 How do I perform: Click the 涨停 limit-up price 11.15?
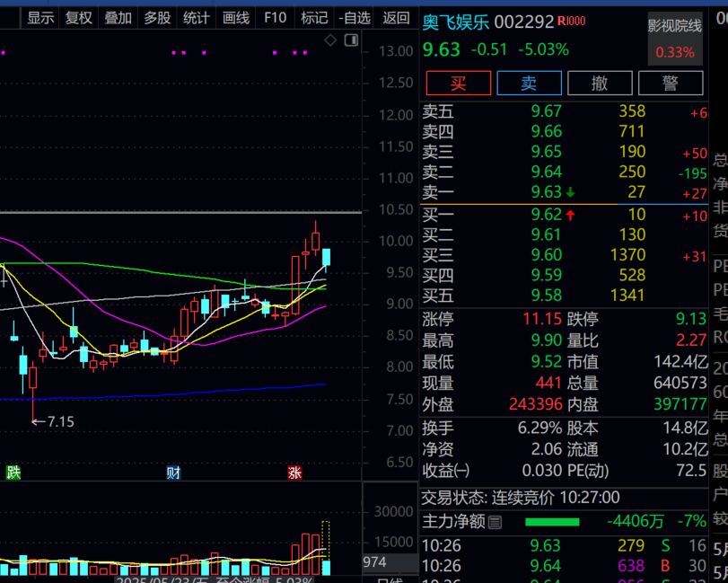(x=542, y=319)
